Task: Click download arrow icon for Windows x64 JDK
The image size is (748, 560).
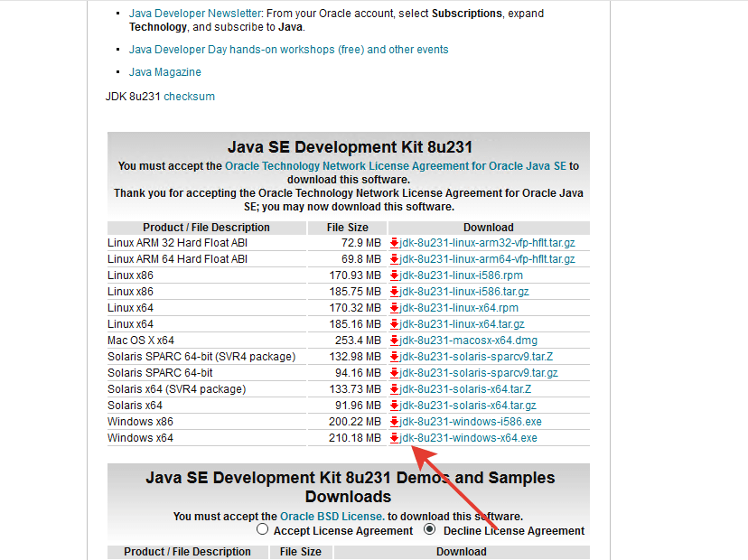Action: tap(395, 438)
